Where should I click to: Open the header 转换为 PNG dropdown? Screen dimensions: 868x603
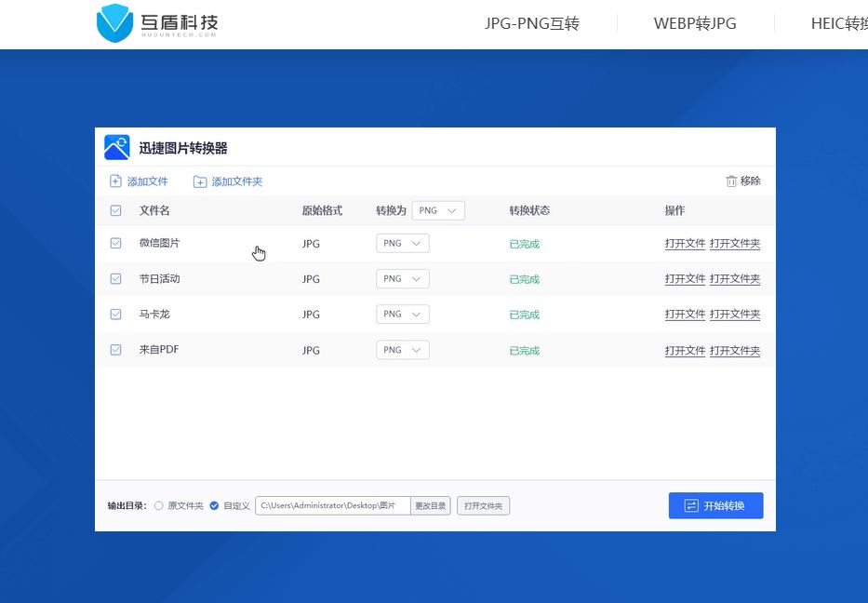click(x=438, y=210)
